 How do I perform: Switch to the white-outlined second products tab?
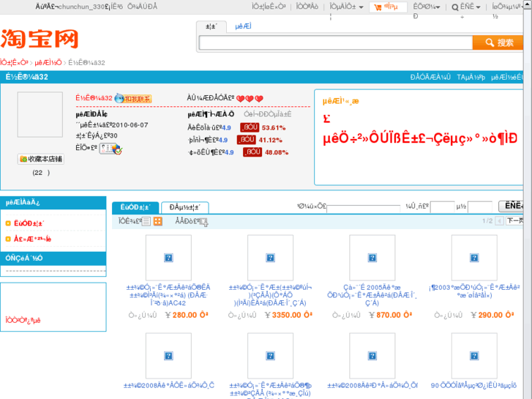point(185,207)
